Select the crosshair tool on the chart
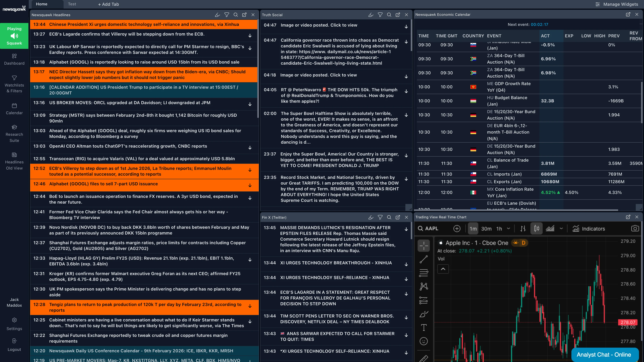Screen dimensions: 644x362 click(424, 246)
